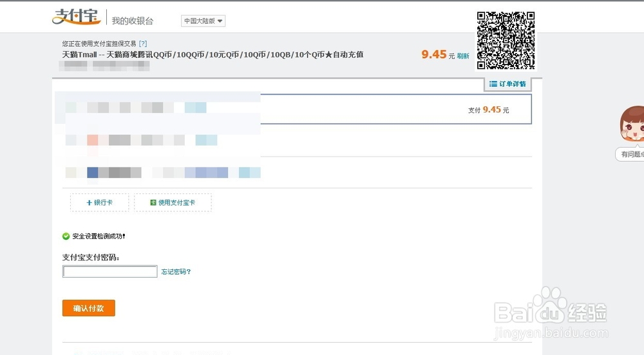Click the green Alipay card icon
644x355 pixels.
click(x=153, y=202)
